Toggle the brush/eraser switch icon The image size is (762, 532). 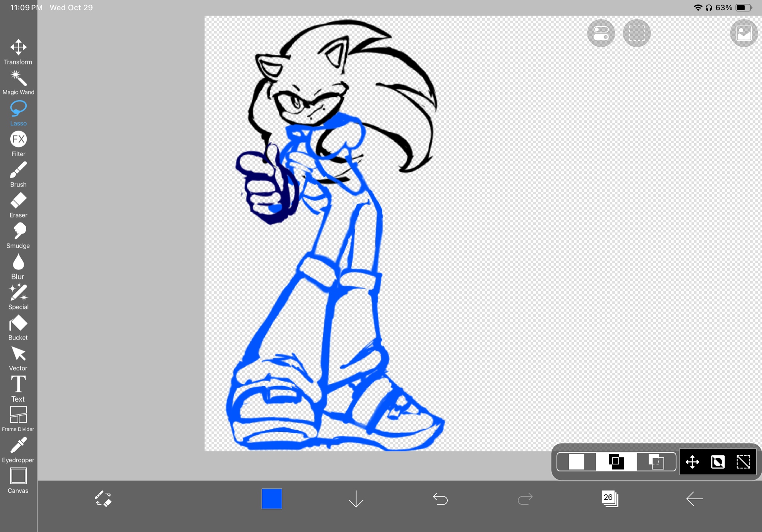103,498
